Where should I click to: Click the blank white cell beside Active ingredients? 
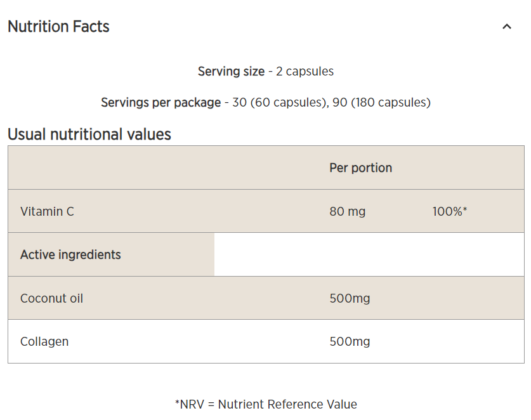[369, 254]
